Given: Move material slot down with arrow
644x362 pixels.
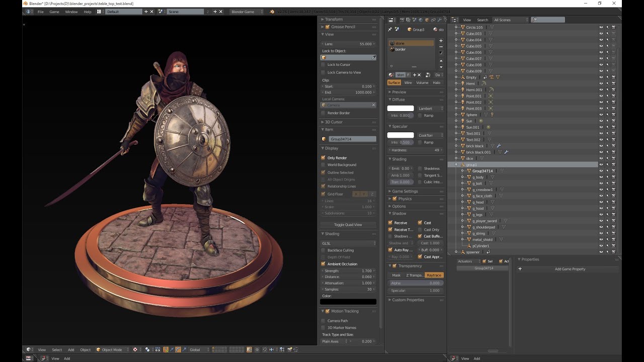Looking at the screenshot, I should point(441,67).
